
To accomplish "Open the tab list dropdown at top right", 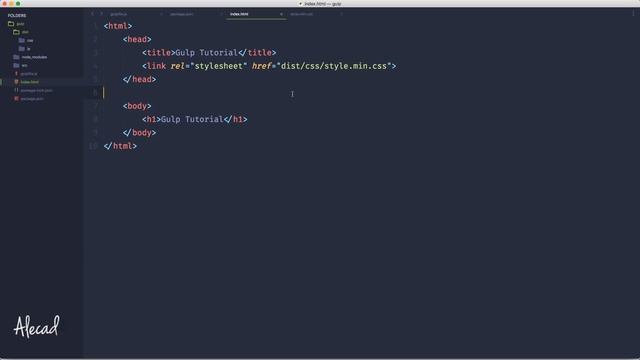I will tap(633, 14).
